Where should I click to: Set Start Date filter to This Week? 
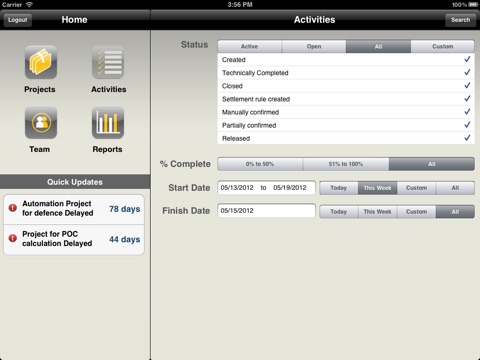point(377,188)
